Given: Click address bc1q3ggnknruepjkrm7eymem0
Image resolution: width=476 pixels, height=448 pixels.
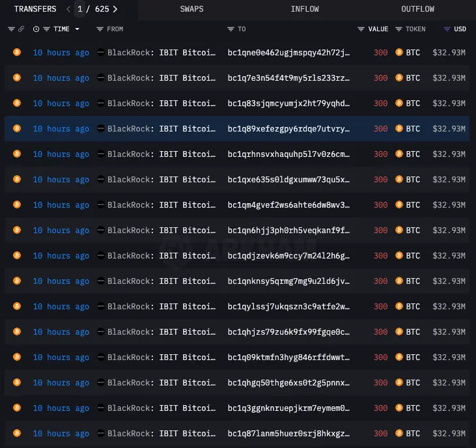Looking at the screenshot, I should pos(288,408).
